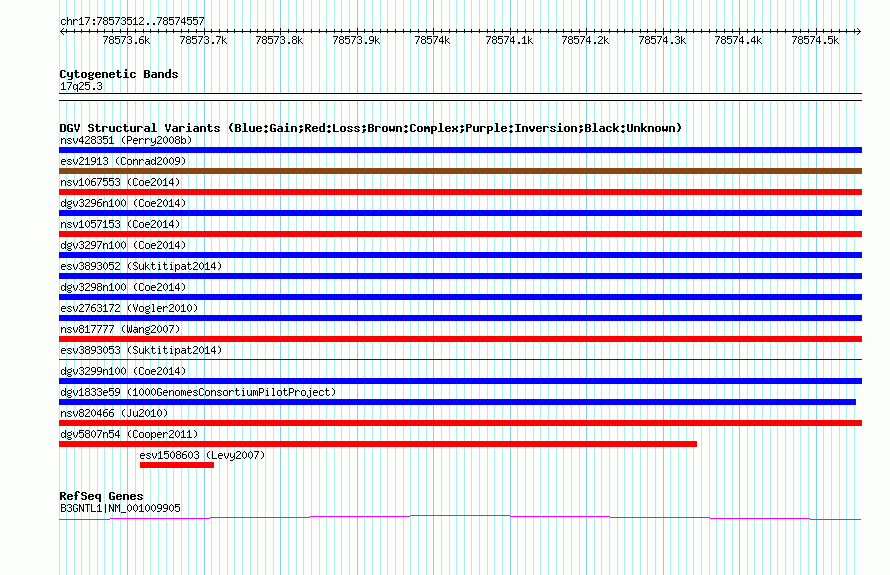Image resolution: width=890 pixels, height=575 pixels.
Task: Select the short red esv1508603 bar
Action: (177, 465)
